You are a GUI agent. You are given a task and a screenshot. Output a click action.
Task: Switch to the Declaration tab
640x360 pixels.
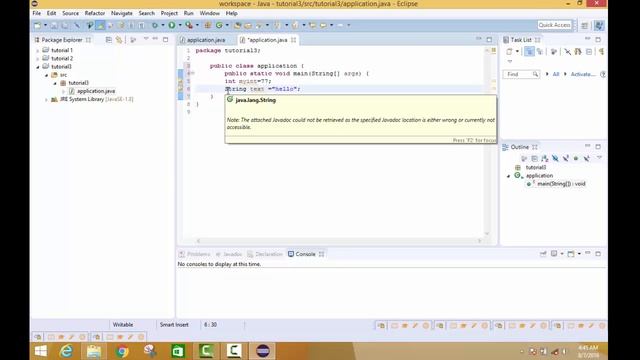click(x=264, y=254)
